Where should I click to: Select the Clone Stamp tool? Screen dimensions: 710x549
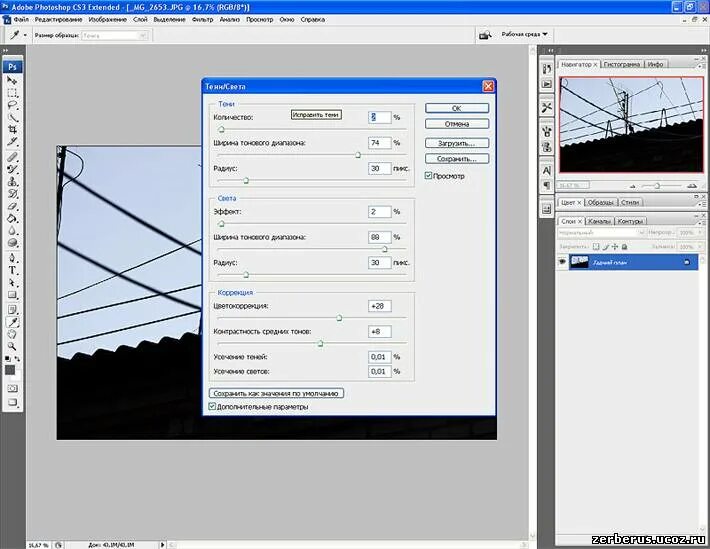[x=12, y=182]
